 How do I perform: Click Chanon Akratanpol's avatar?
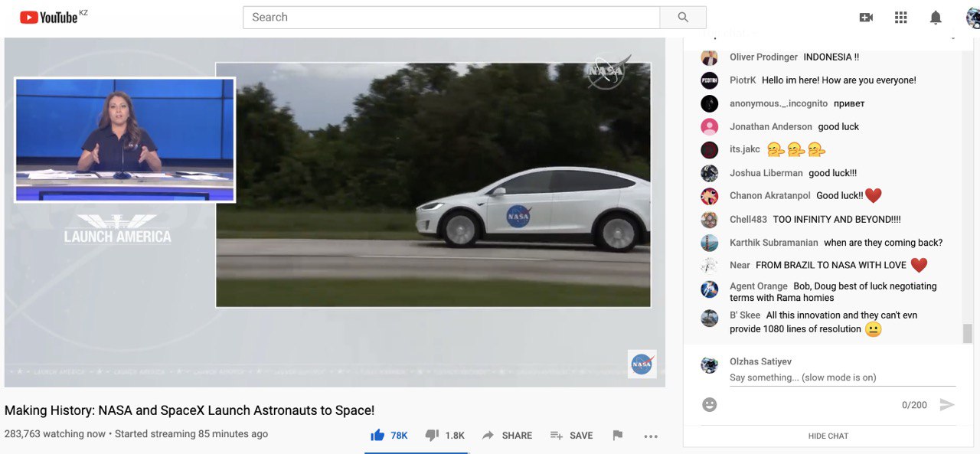click(710, 196)
